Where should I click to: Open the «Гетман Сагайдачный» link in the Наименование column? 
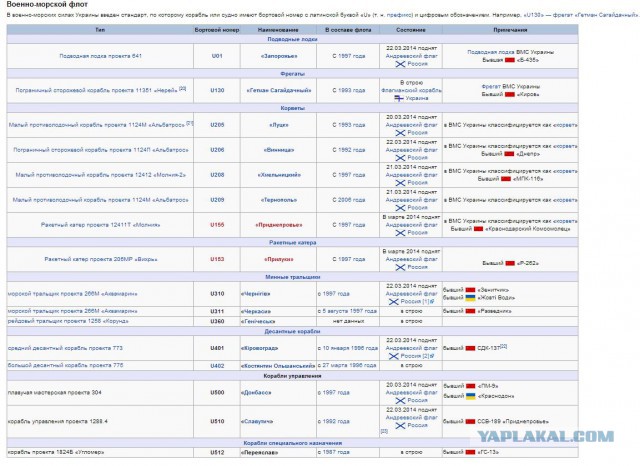coord(279,90)
